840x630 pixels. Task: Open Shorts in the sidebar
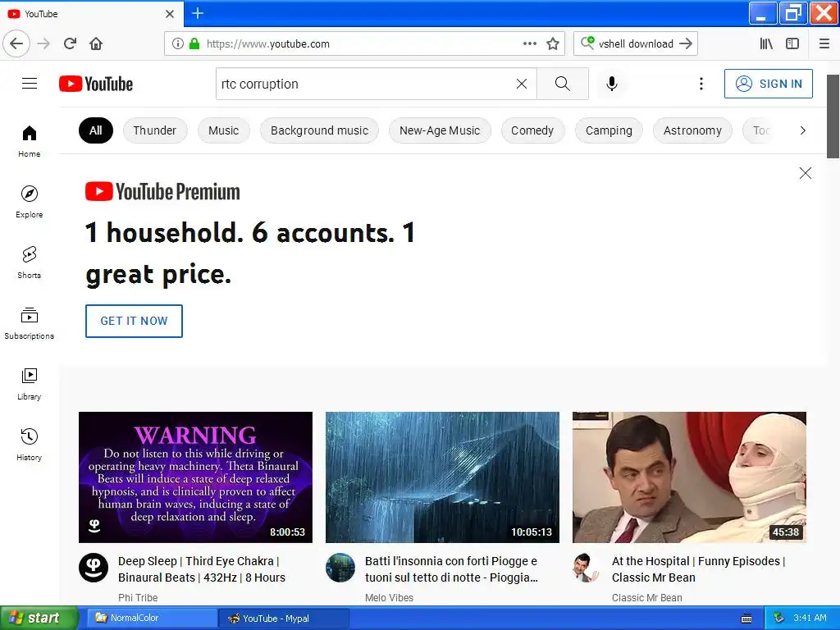[30, 262]
